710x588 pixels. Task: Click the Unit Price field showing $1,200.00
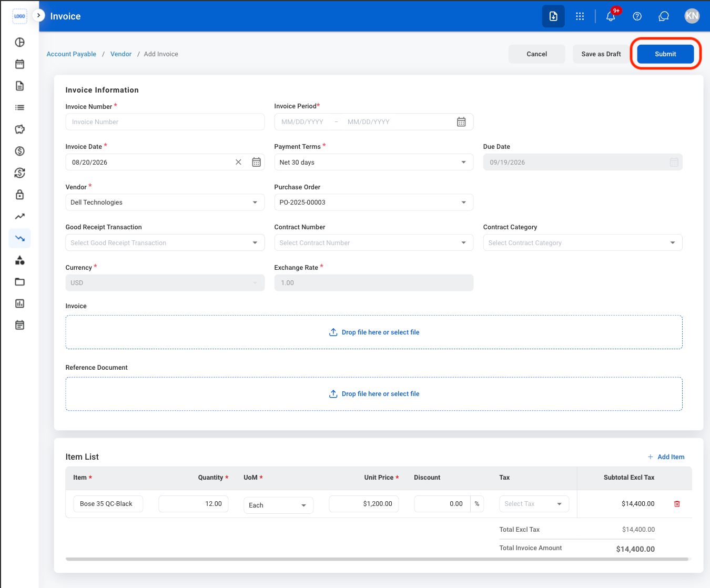(364, 504)
